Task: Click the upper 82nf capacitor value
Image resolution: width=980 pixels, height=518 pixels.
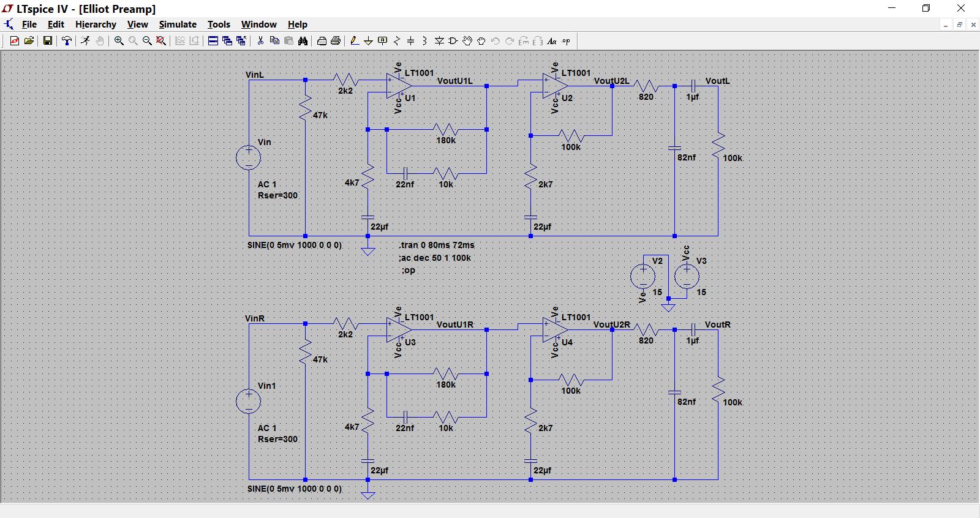Action: 687,157
